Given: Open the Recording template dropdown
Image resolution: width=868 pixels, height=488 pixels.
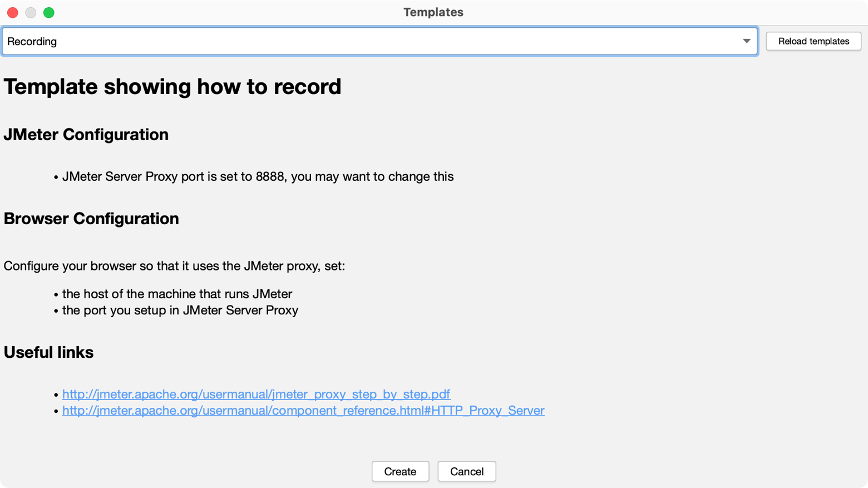Looking at the screenshot, I should [379, 41].
